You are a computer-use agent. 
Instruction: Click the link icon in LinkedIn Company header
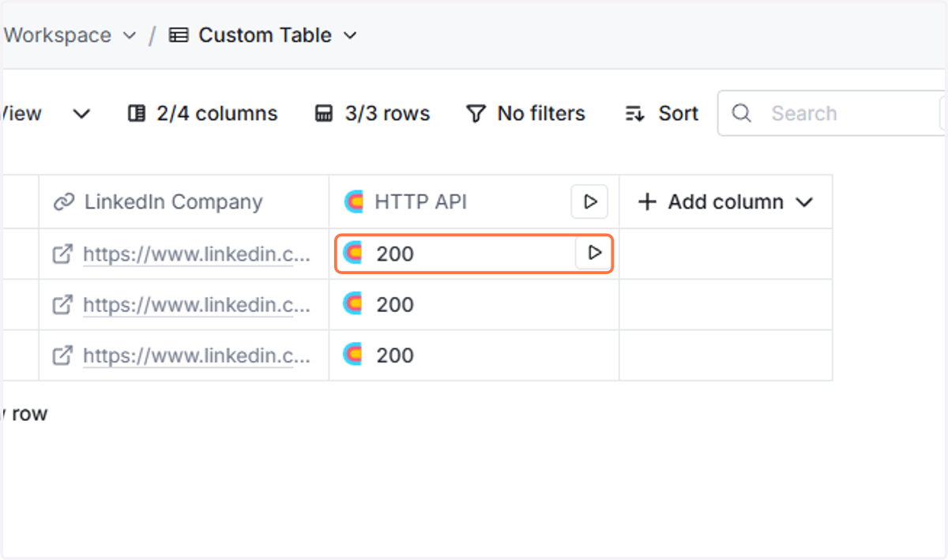(x=63, y=202)
